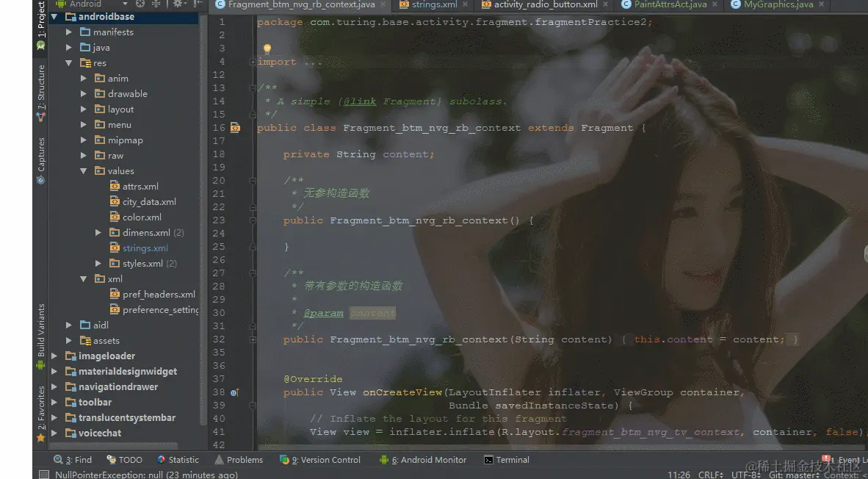868x479 pixels.
Task: Hide the Project panel with the pin icon
Action: 197,4
